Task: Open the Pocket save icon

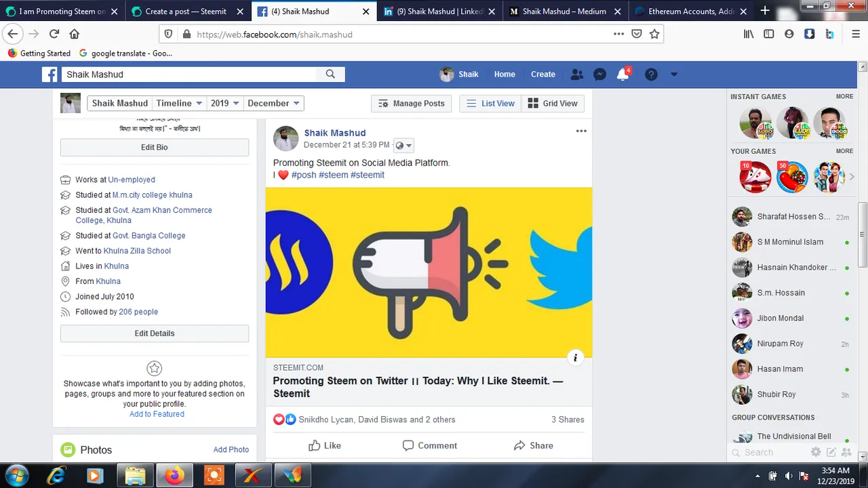Action: point(636,34)
